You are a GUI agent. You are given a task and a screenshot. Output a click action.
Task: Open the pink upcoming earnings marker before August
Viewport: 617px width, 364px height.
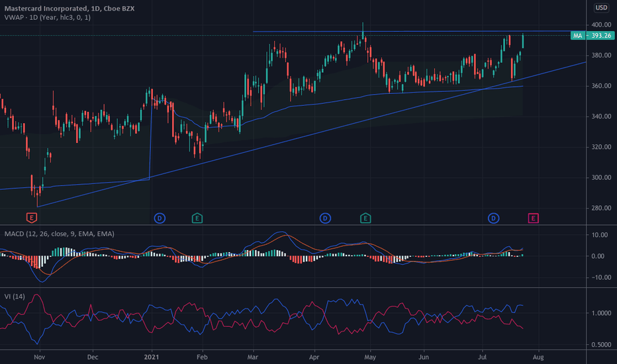click(533, 218)
